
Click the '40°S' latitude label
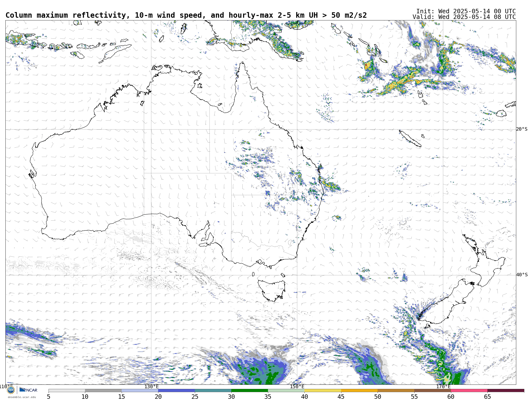click(522, 275)
